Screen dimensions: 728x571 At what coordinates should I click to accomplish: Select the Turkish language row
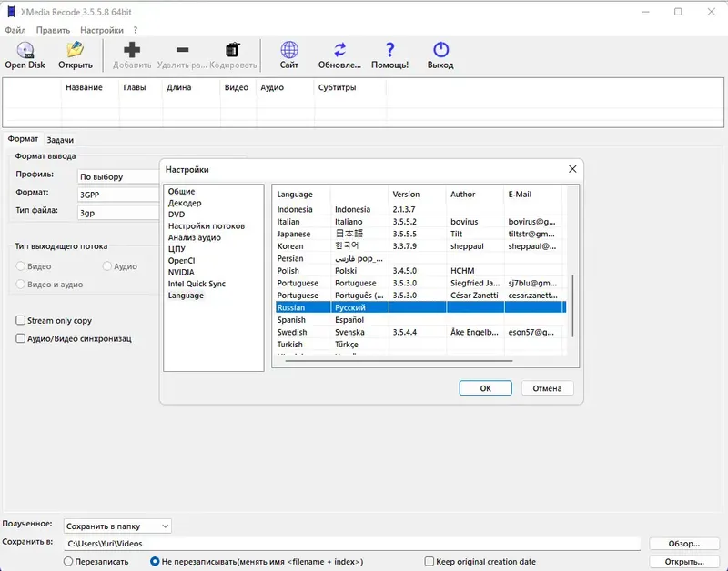click(420, 345)
